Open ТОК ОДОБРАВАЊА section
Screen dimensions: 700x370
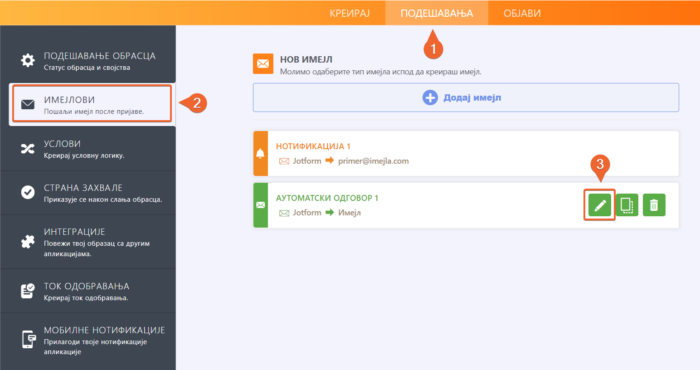pos(88,291)
